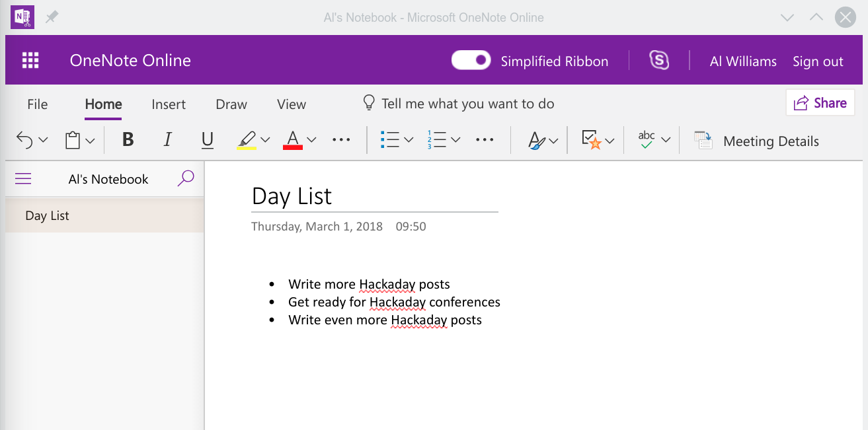Click the Share button
The height and width of the screenshot is (430, 868).
coord(820,103)
